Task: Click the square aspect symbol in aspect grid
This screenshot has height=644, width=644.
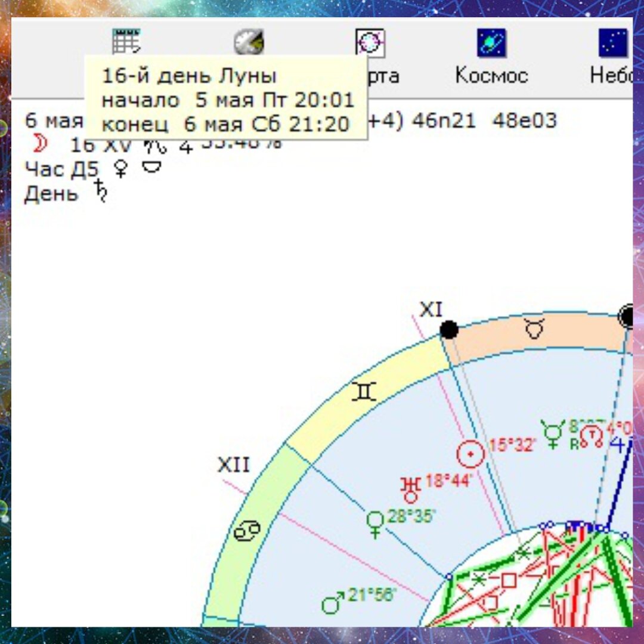Action: 509,581
